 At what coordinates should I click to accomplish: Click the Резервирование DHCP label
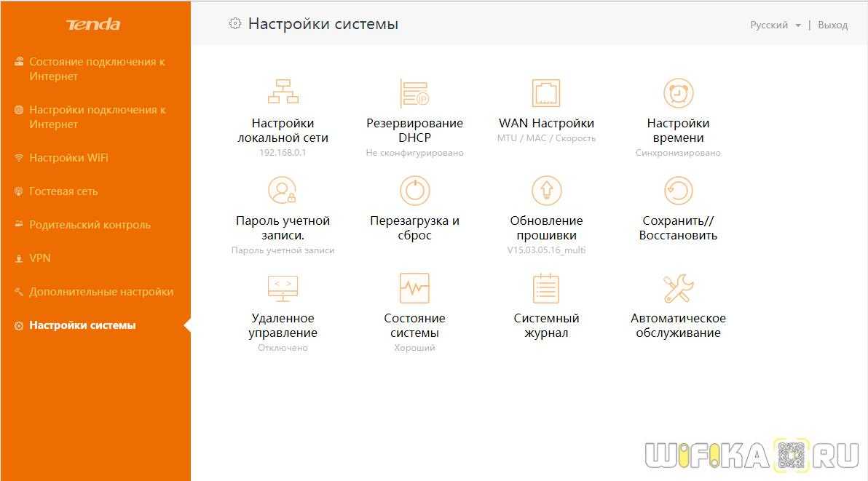point(414,130)
